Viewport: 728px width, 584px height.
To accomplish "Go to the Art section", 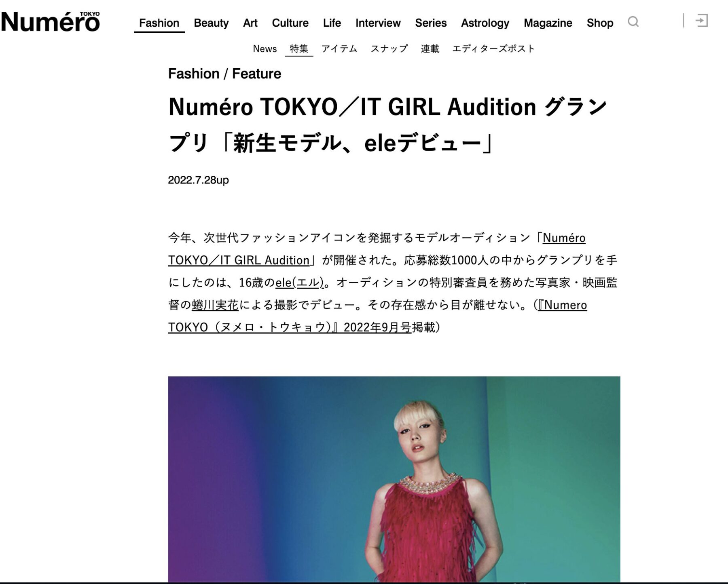I will pyautogui.click(x=250, y=23).
